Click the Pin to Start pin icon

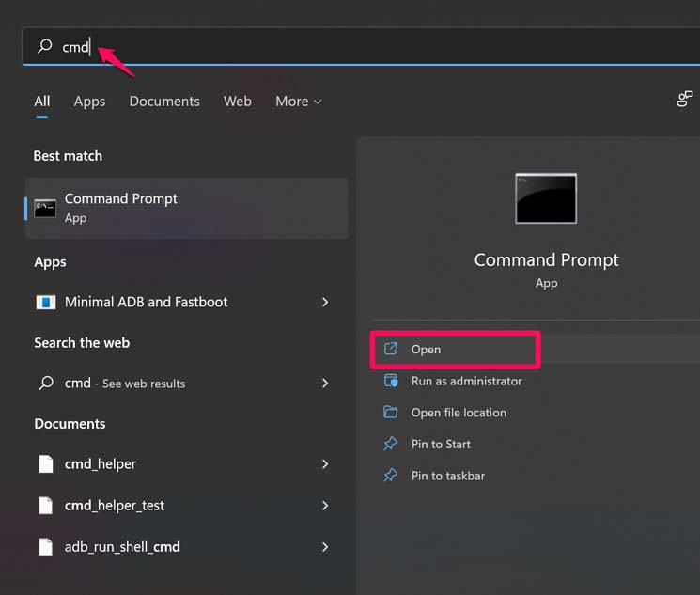[x=391, y=445]
